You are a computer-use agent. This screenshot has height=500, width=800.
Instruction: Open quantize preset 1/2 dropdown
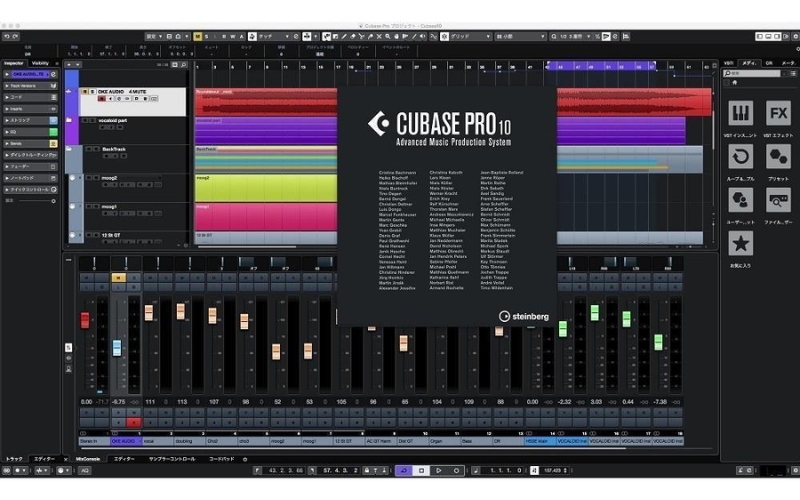coord(576,36)
